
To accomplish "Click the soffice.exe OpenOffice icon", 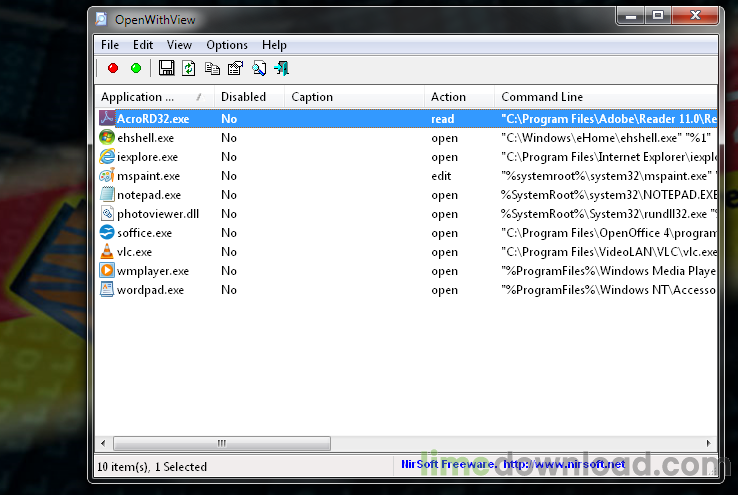I will click(x=107, y=232).
